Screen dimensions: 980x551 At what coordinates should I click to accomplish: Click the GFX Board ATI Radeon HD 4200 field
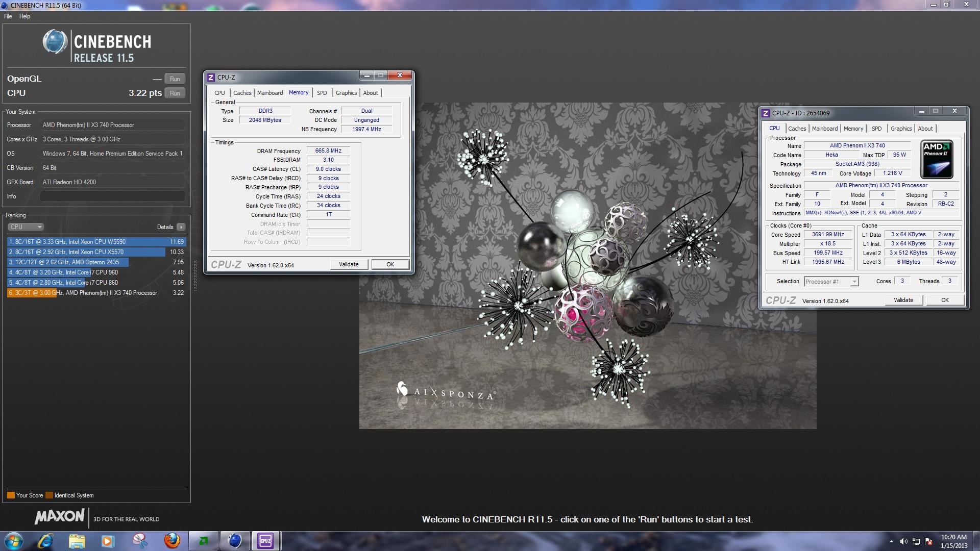click(112, 182)
